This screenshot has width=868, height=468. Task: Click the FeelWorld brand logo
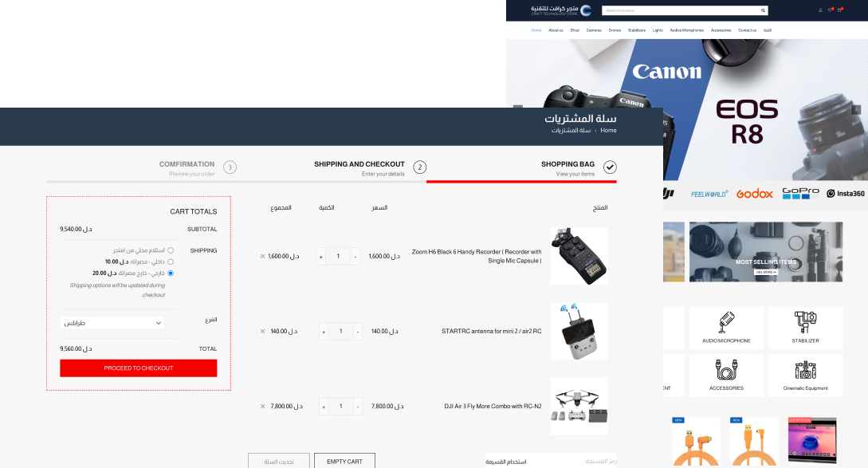pyautogui.click(x=709, y=194)
